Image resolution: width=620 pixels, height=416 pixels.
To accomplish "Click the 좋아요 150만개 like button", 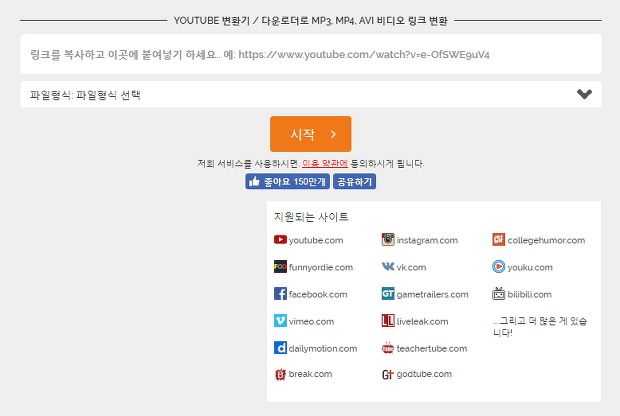I will pos(287,182).
